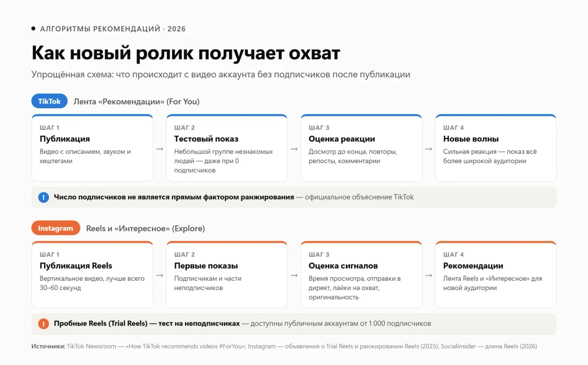Open the 'Тестовый показ' card
The image size is (588, 365).
coord(227,148)
